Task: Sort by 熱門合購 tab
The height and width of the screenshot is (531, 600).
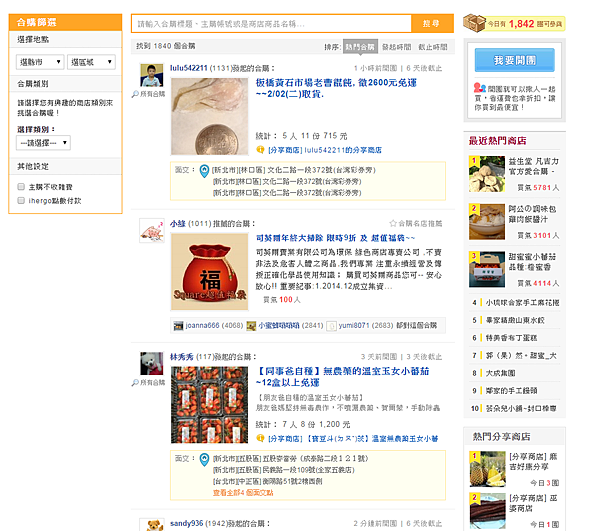Action: pyautogui.click(x=360, y=47)
